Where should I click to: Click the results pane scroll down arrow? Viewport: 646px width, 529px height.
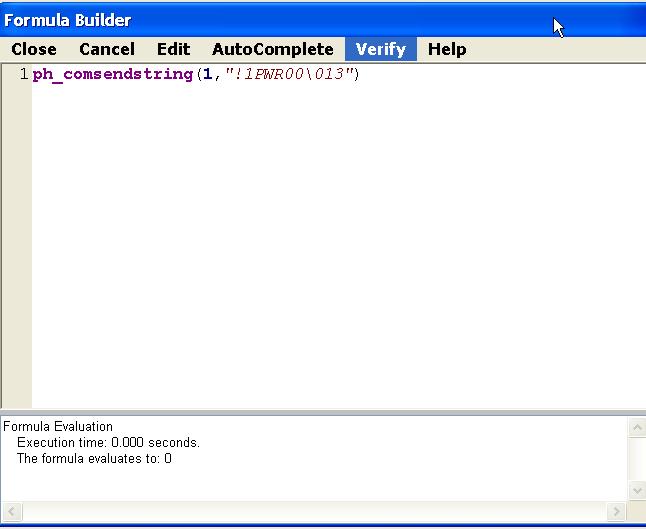point(637,490)
